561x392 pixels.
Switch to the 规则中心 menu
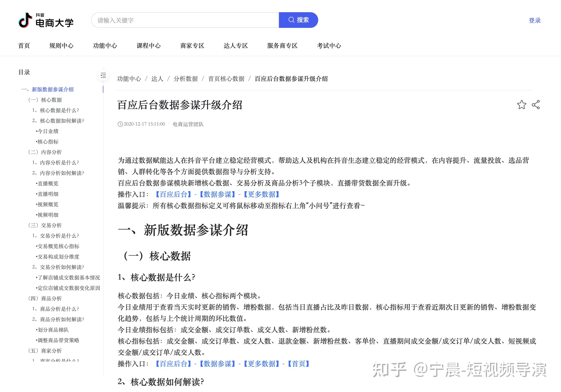[x=62, y=45]
